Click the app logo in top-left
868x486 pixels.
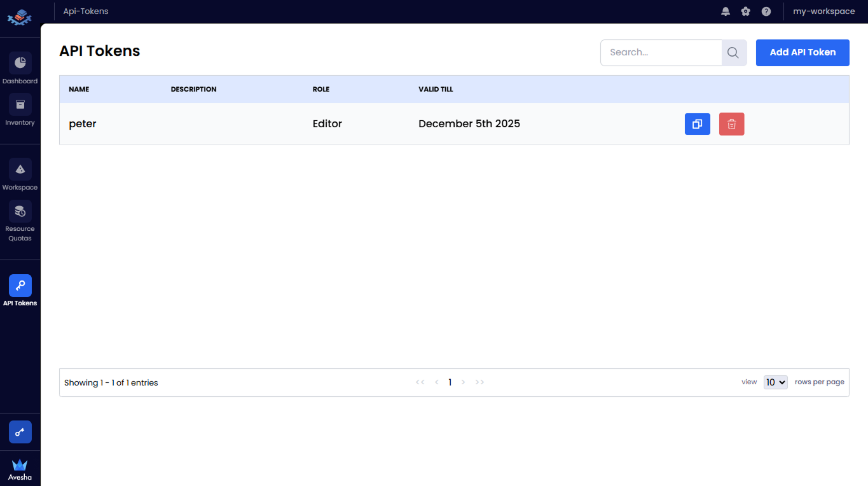[20, 17]
